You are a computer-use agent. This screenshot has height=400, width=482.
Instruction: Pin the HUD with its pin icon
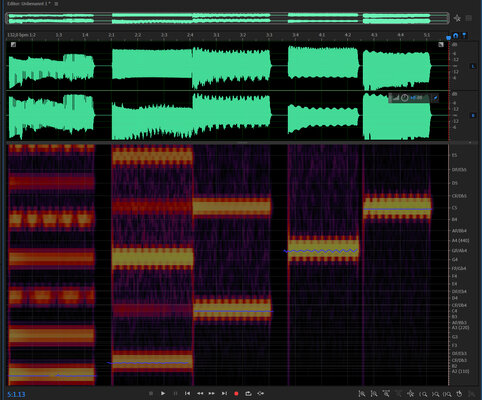pyautogui.click(x=435, y=98)
